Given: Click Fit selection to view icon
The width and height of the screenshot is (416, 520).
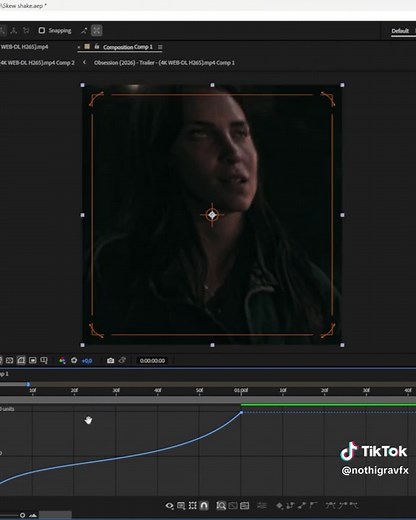Looking at the screenshot, I should click(x=233, y=506).
